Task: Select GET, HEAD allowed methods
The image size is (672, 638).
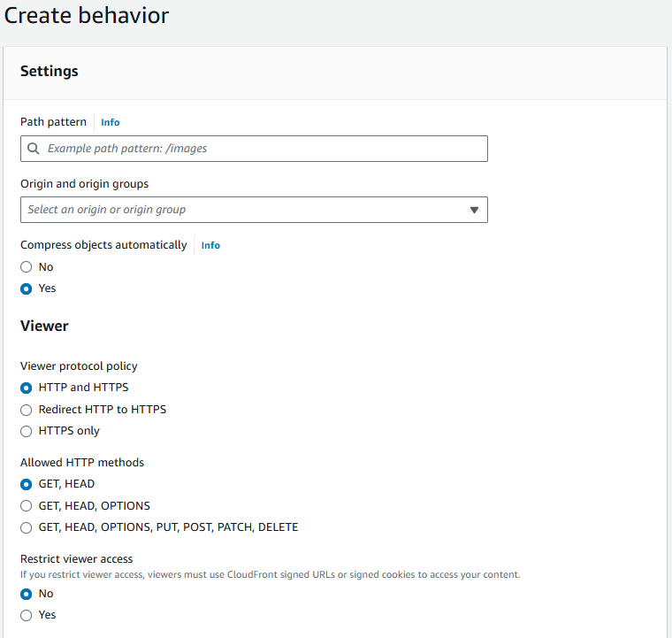Action: 27,484
